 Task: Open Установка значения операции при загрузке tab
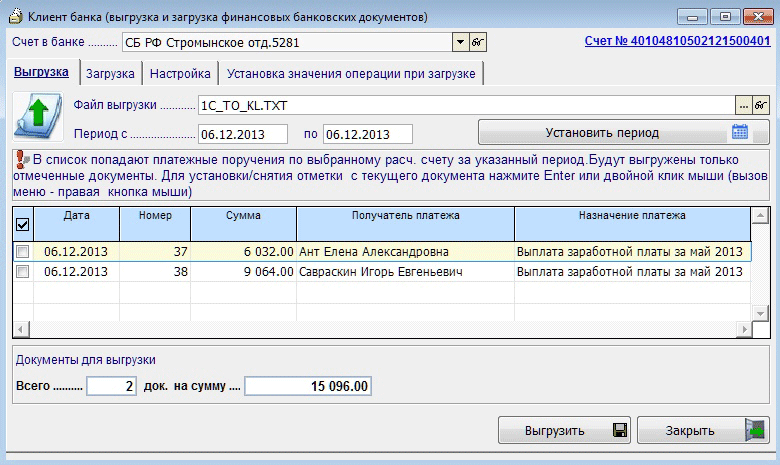pos(351,74)
